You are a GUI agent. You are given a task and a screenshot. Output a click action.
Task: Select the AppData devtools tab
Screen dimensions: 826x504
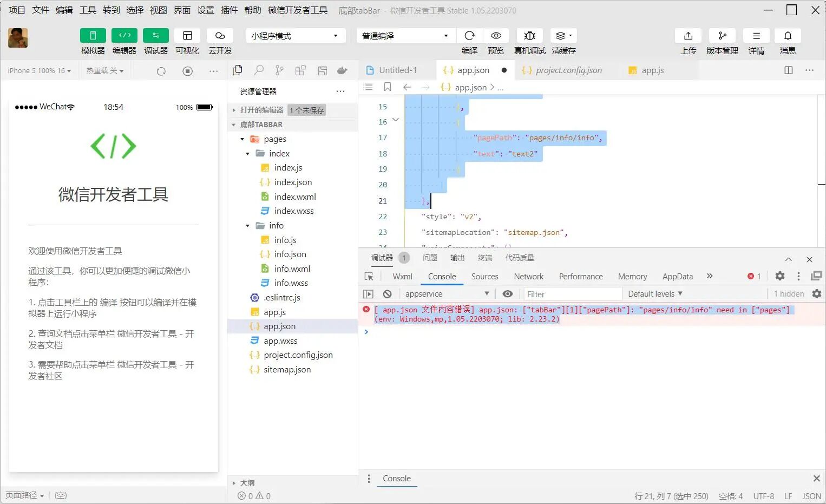tap(677, 277)
